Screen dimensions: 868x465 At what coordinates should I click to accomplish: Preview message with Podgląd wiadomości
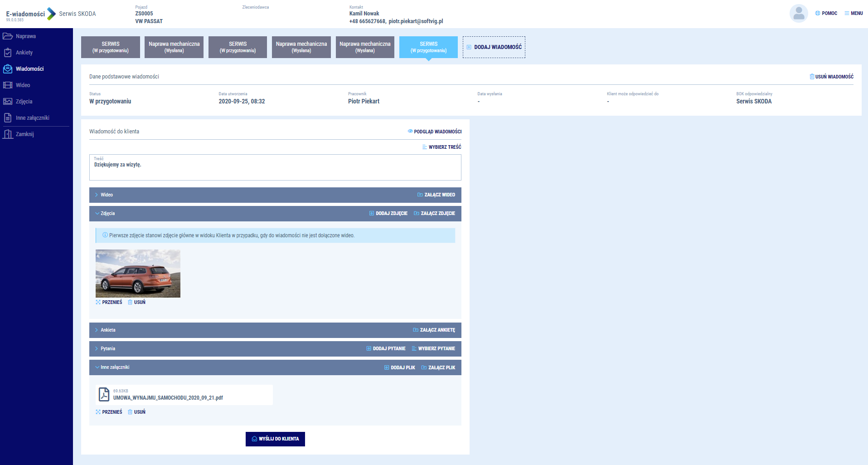(434, 132)
